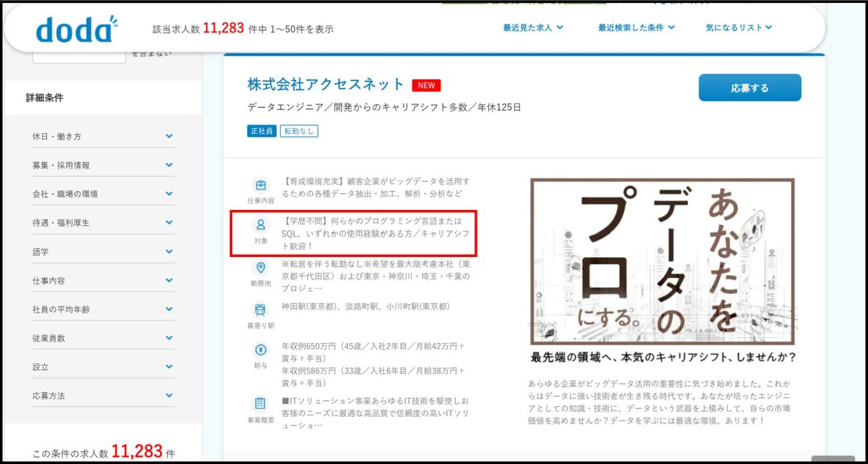Click the yen 給与 icon
This screenshot has width=868, height=464.
click(x=260, y=350)
